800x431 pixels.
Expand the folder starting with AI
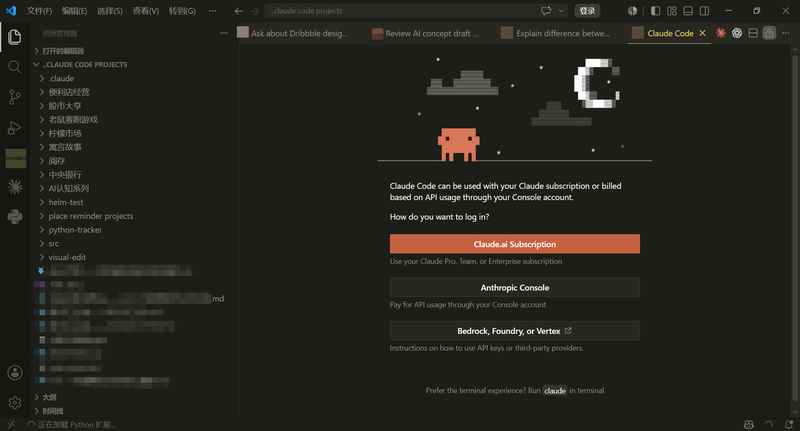point(68,189)
